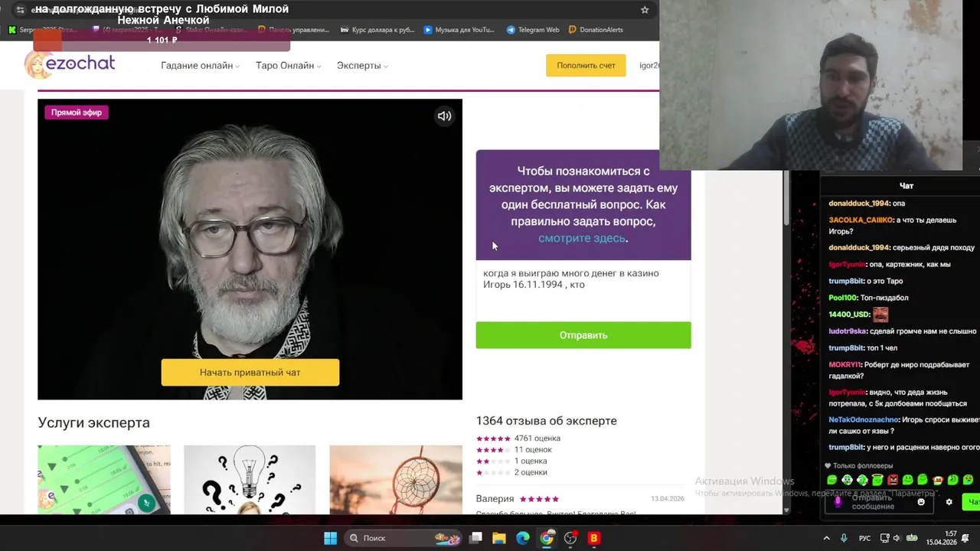Click chat username MOKRY11
Viewport: 980px width, 551px height.
[x=844, y=365]
